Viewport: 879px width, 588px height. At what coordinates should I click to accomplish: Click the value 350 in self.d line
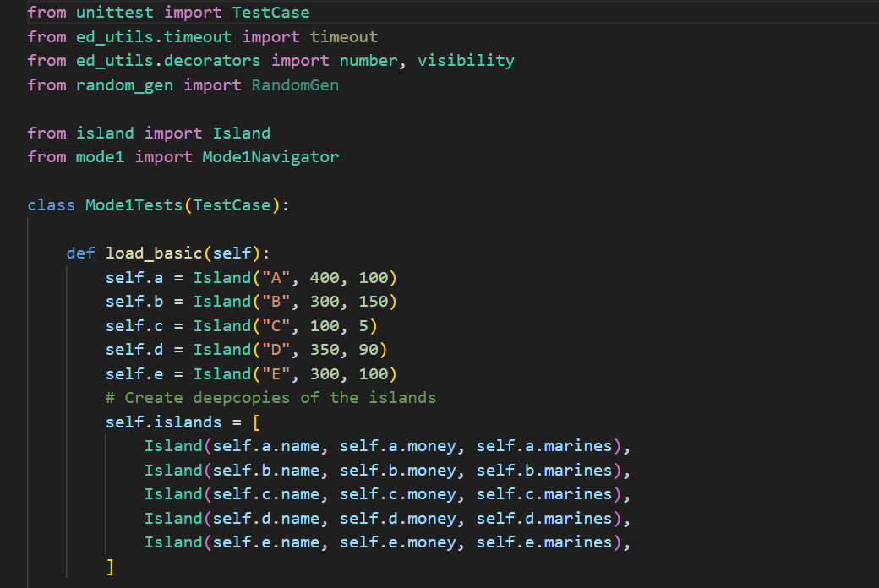[x=325, y=350]
